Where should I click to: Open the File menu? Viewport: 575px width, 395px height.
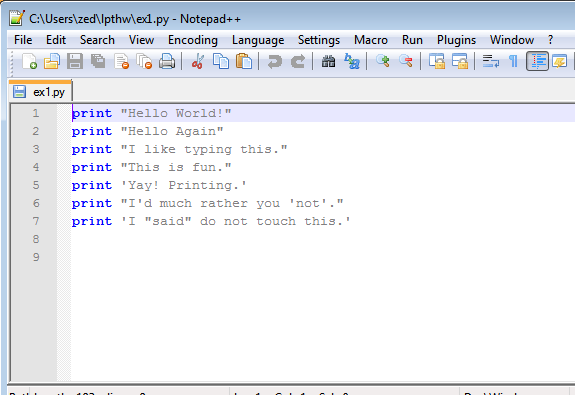click(23, 40)
